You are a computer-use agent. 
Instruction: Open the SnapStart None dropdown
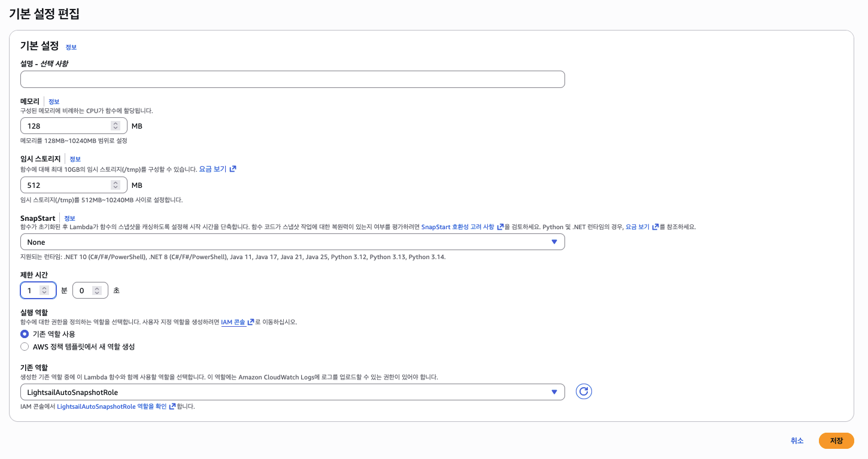coord(292,242)
